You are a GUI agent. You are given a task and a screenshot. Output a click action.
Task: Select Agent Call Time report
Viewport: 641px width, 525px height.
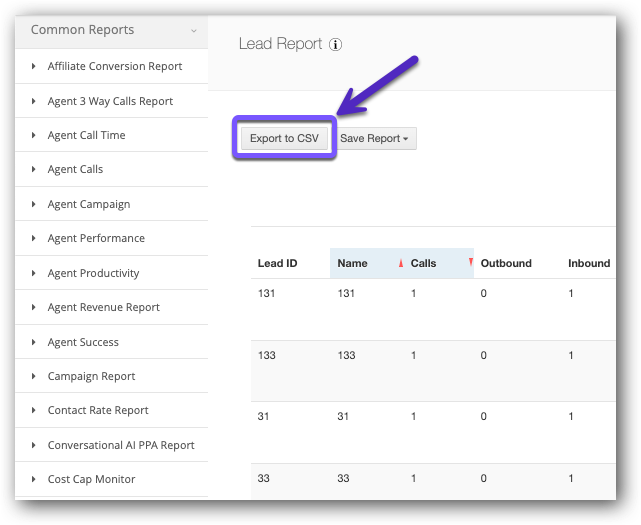(x=86, y=135)
